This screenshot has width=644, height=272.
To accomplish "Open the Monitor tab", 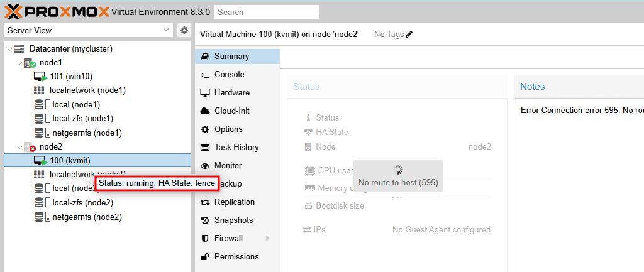I will (x=237, y=165).
